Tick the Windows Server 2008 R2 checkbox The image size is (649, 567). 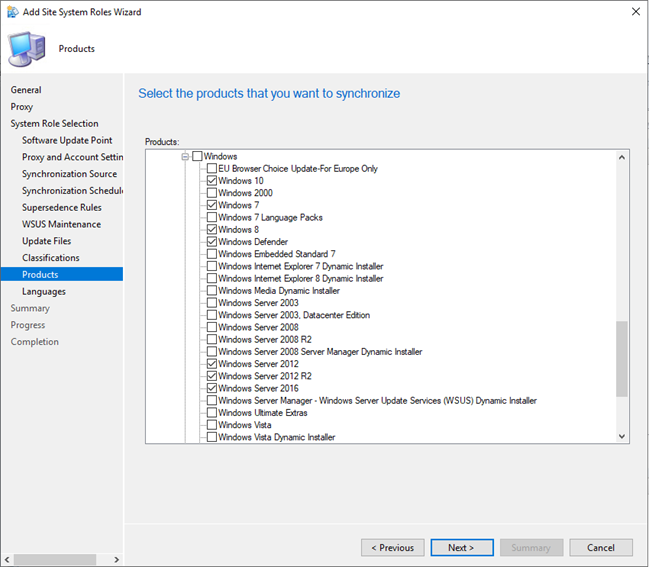click(212, 339)
